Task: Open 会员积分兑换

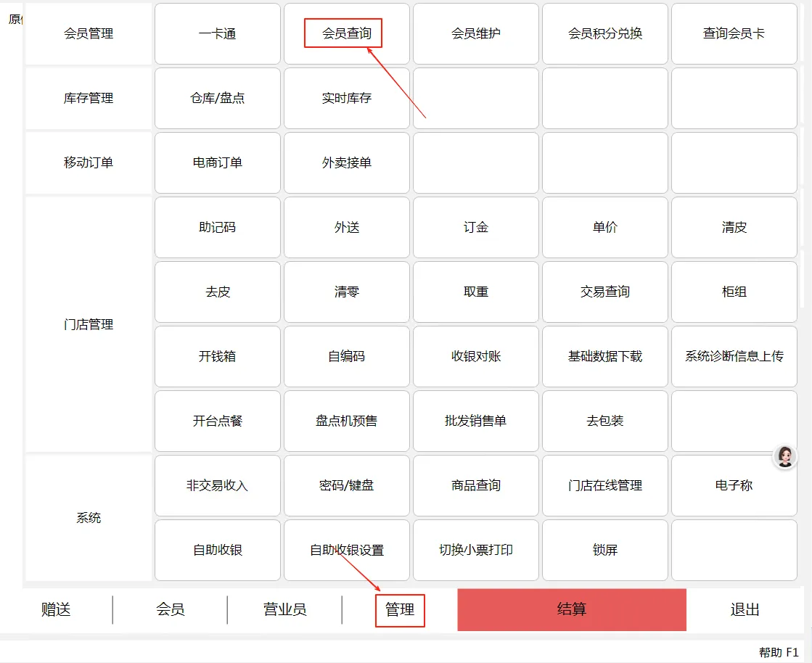Action: (x=604, y=33)
